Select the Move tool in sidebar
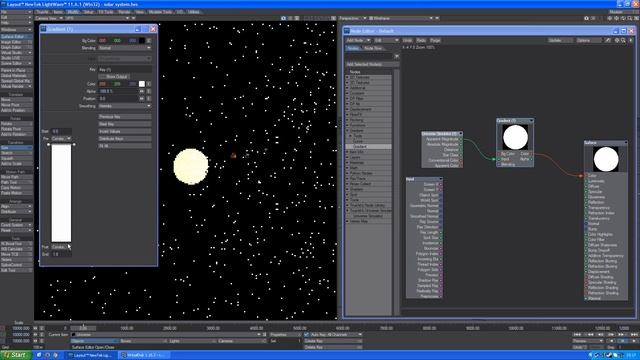Screen dimensions: 640x360 point(16,100)
